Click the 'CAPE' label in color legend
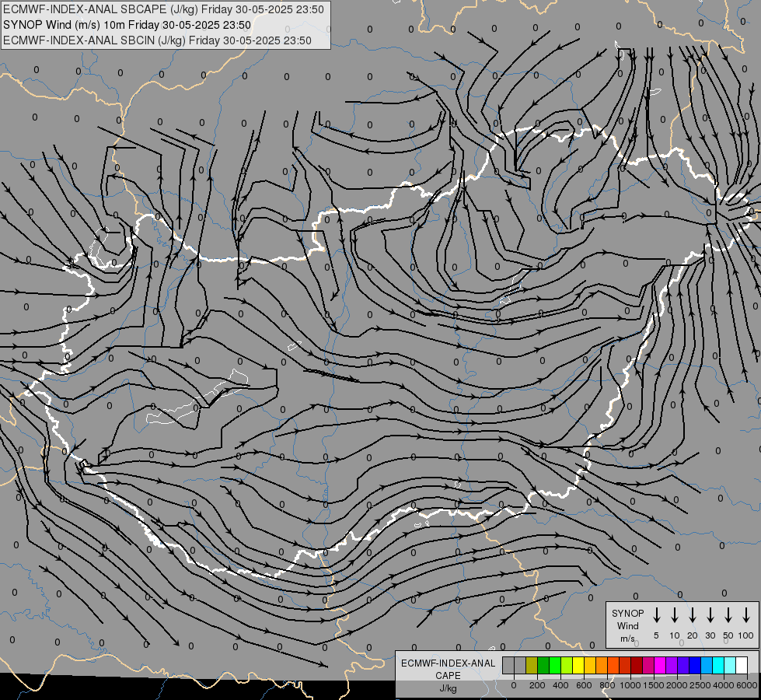761x700 pixels. [448, 676]
